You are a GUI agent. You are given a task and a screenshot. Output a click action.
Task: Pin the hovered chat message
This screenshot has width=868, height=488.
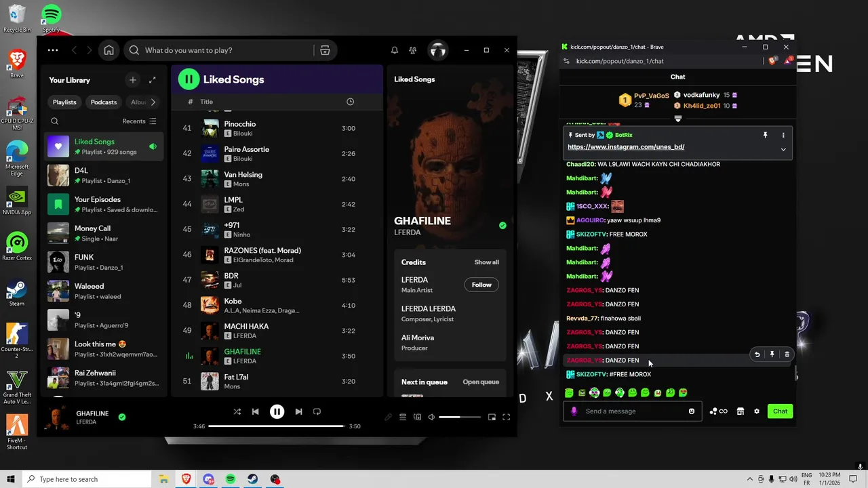772,354
